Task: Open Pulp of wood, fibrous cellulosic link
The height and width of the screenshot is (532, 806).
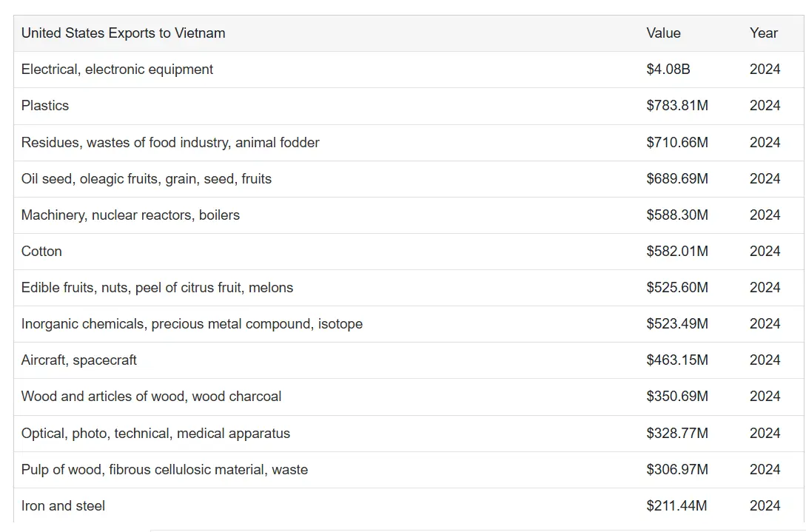Action: tap(164, 470)
